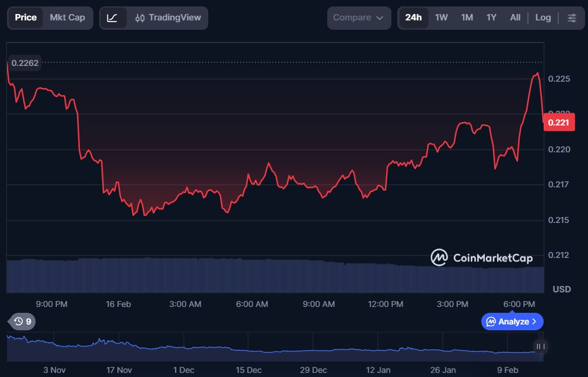Select the 24h time range
This screenshot has width=588, height=377.
click(414, 18)
